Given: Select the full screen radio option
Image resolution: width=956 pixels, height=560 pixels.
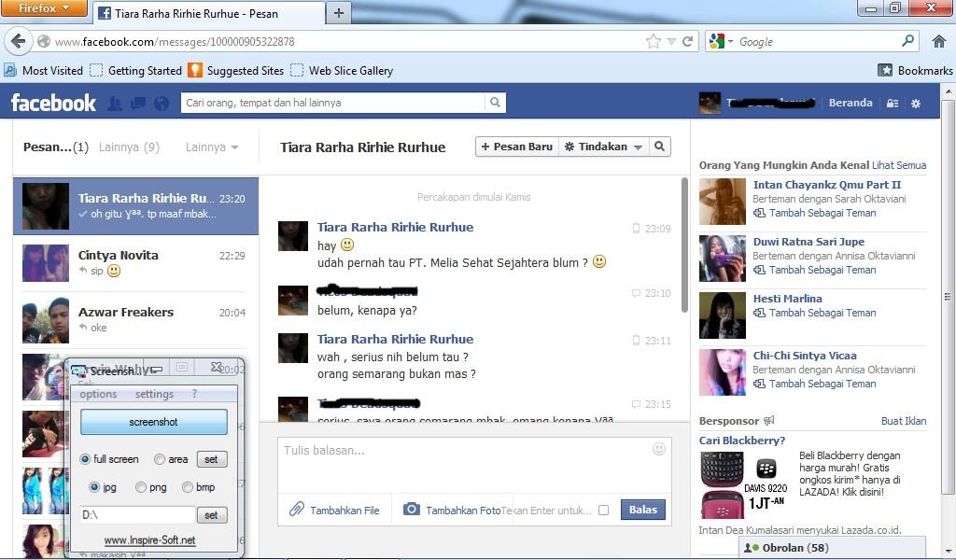Looking at the screenshot, I should point(85,459).
